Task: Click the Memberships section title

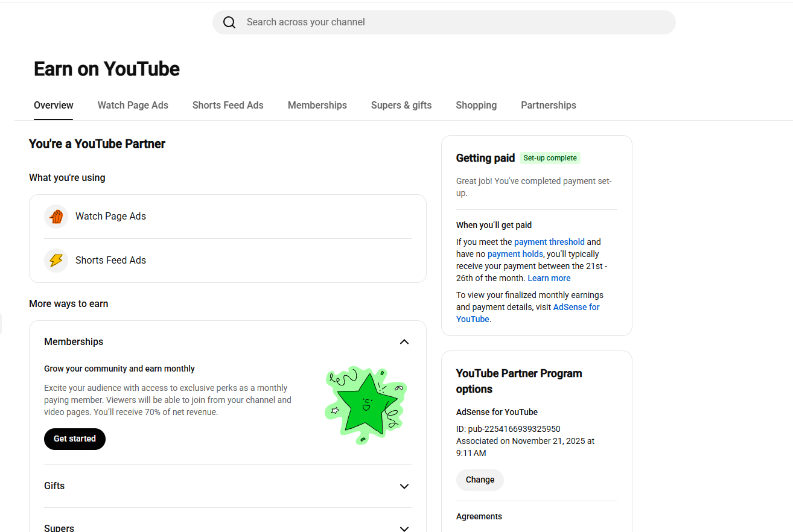Action: tap(74, 342)
